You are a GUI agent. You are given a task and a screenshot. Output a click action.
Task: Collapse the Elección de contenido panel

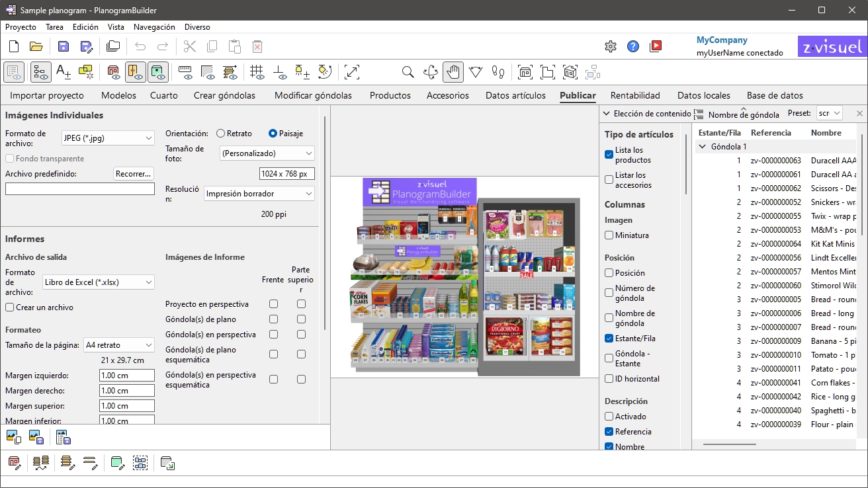(607, 114)
